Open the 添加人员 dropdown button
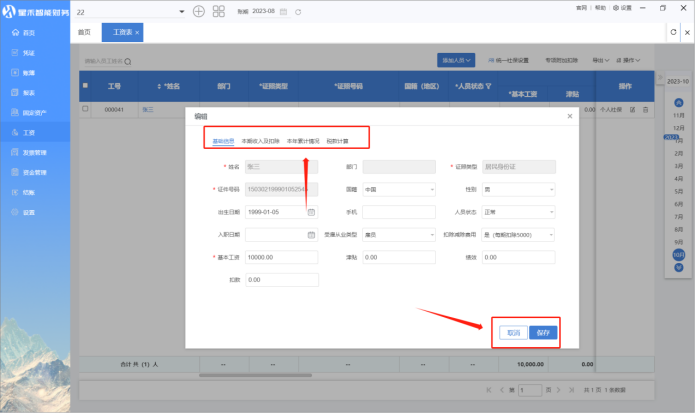695x413 pixels. coord(456,60)
